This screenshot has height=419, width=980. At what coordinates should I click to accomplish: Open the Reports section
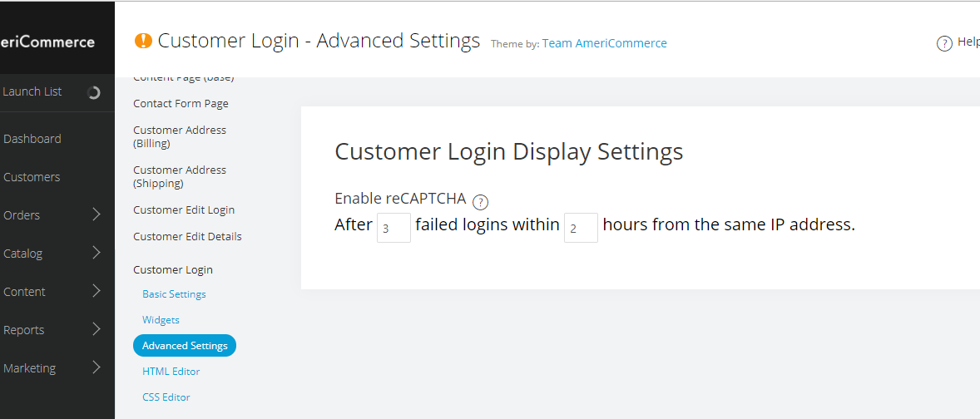(24, 330)
